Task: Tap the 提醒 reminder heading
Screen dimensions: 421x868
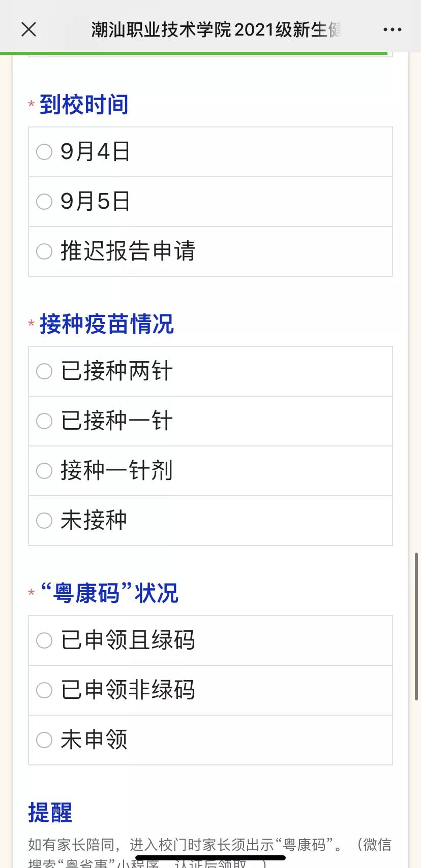Action: click(x=50, y=813)
